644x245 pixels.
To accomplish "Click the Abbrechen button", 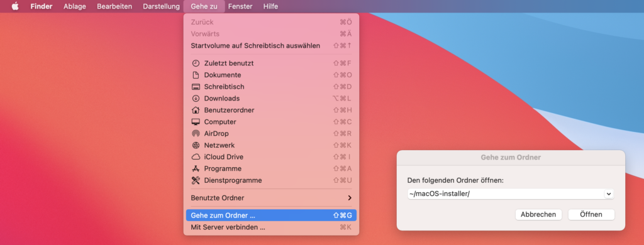I will (x=538, y=214).
